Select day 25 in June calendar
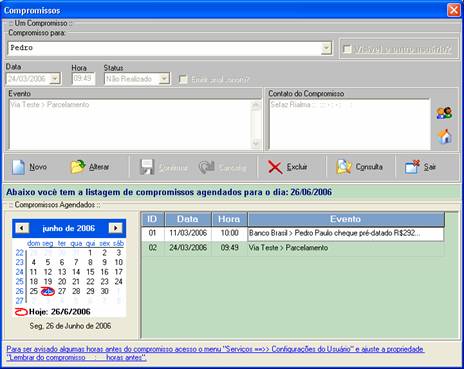464x369 pixels. [x=34, y=291]
